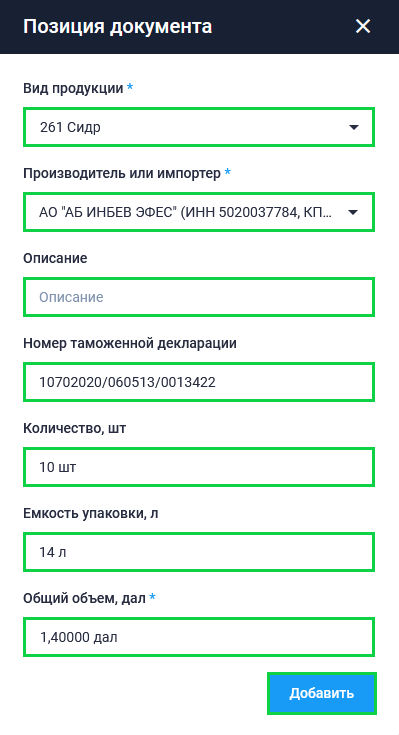The image size is (399, 735).
Task: Click the Общий объем, дал label
Action: [x=84, y=598]
